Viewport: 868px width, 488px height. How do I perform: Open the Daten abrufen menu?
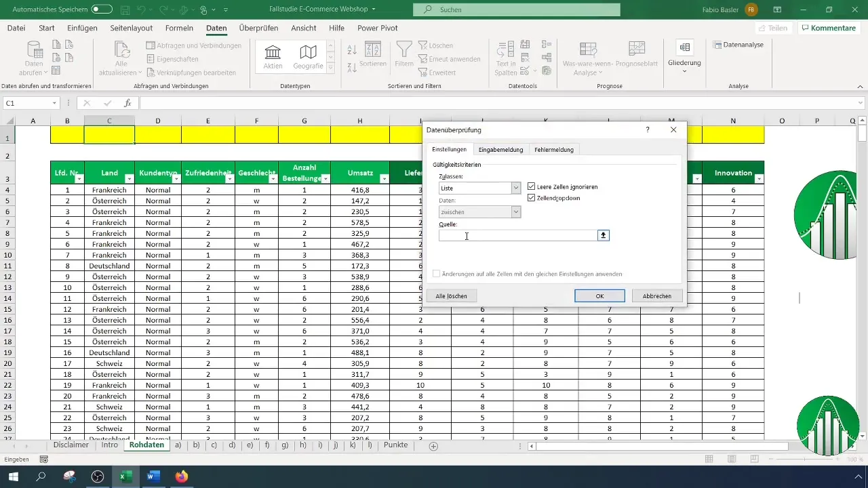pyautogui.click(x=33, y=60)
